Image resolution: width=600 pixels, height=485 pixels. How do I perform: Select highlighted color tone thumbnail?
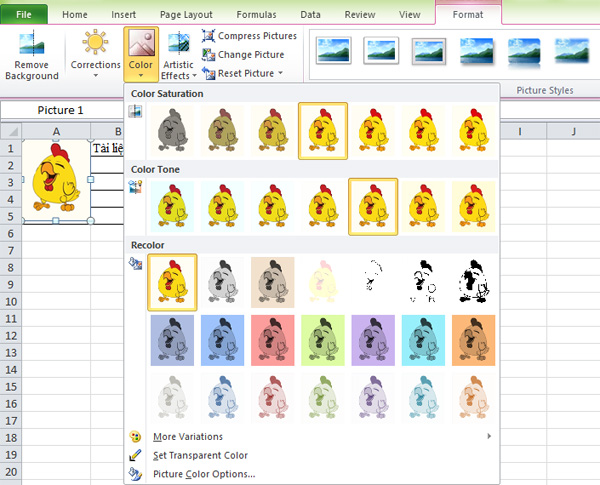click(x=373, y=207)
